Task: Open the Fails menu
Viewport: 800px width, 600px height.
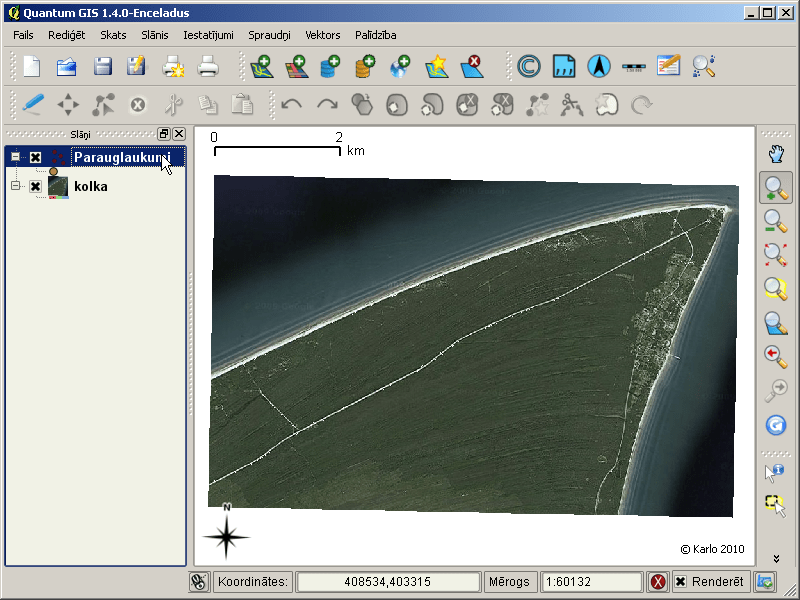Action: [23, 35]
